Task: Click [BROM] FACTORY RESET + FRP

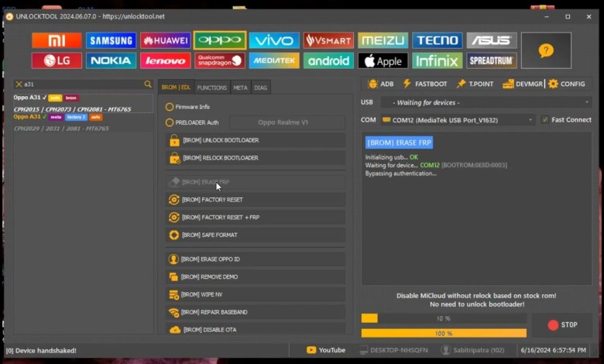Action: tap(256, 218)
